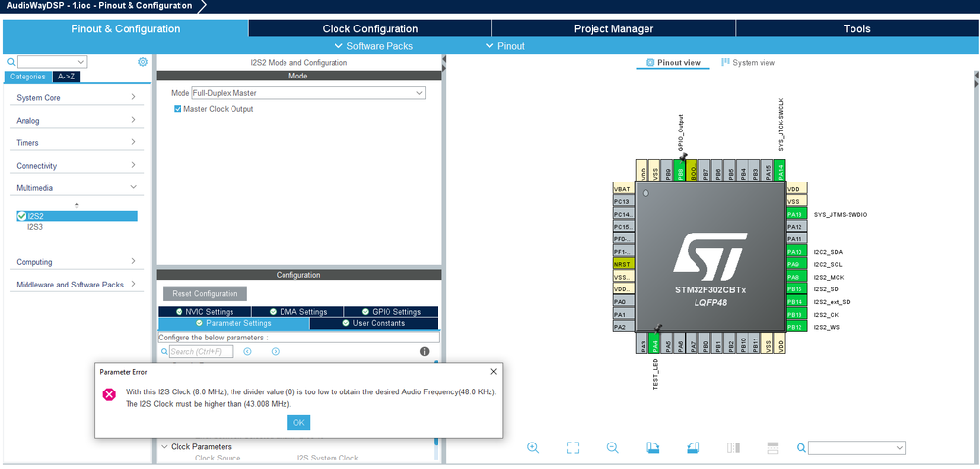
Task: Click the parameter Search (Ctrl+F) field
Action: [201, 352]
